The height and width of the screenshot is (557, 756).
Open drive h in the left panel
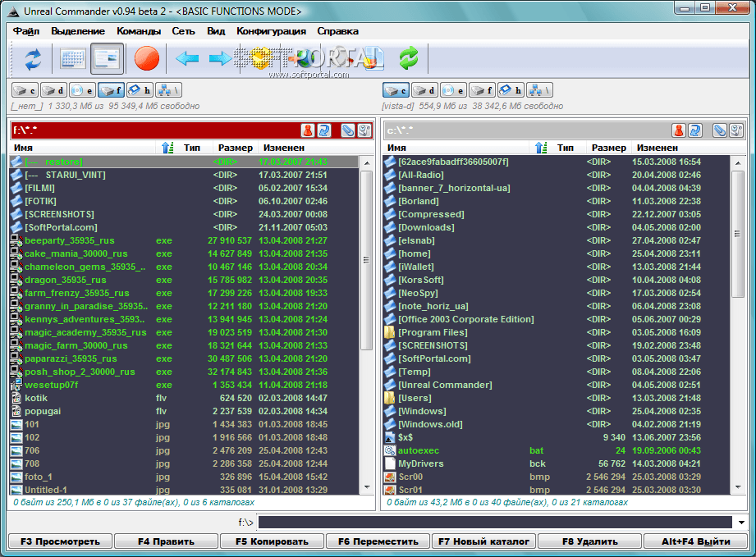140,90
